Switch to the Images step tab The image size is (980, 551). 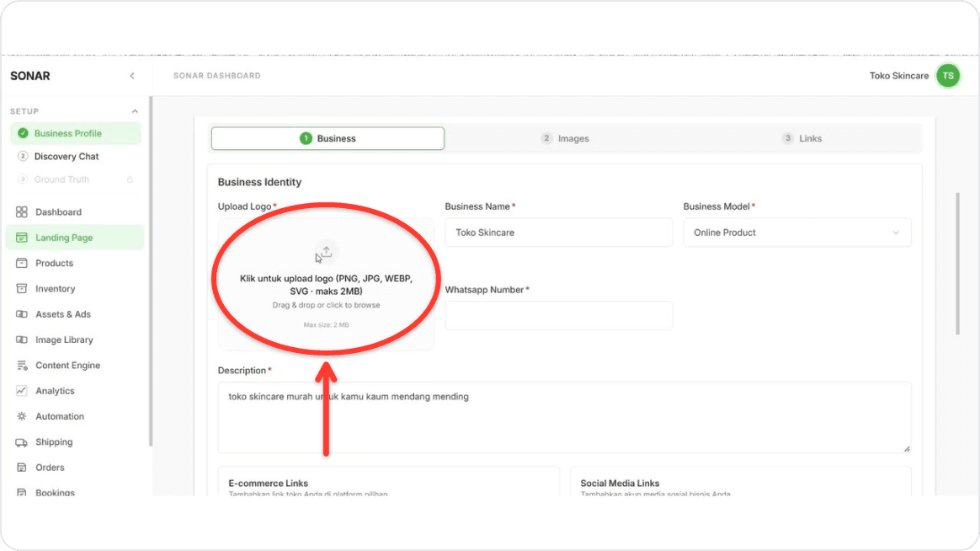[x=565, y=138]
